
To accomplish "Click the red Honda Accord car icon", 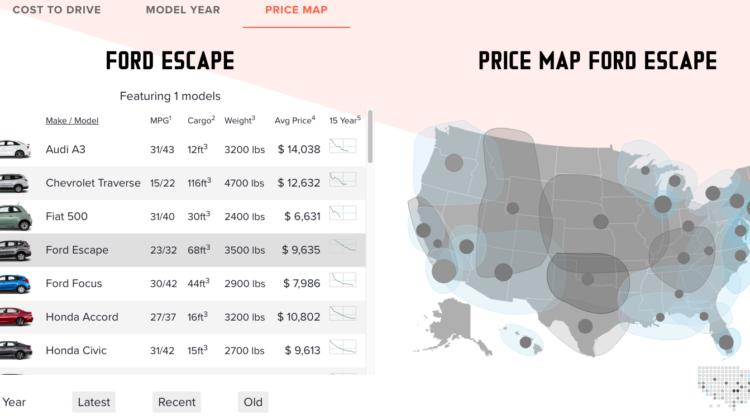I will pos(14,317).
